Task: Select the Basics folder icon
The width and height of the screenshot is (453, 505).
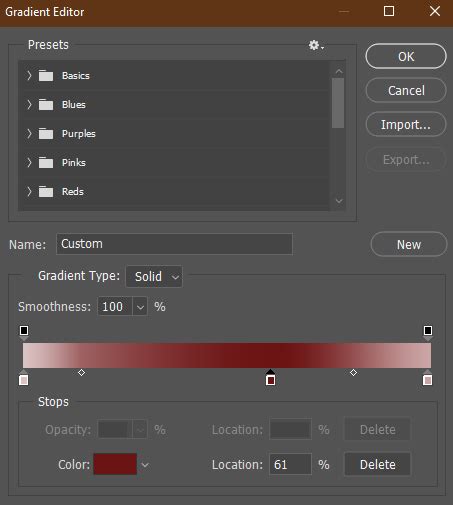Action: 46,76
